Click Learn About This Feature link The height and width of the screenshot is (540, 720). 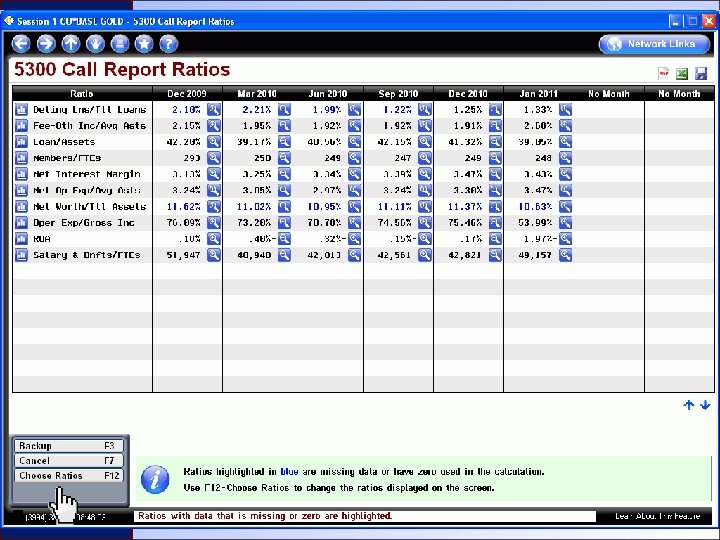657,516
